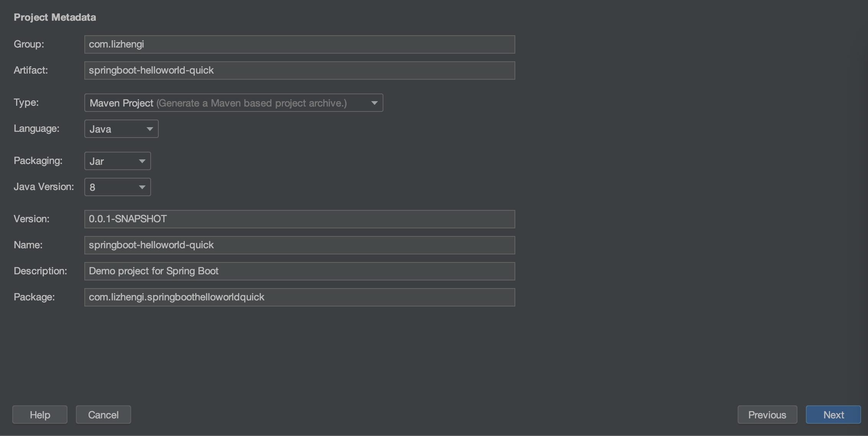The height and width of the screenshot is (436, 868).
Task: Toggle Jar packaging option
Action: click(117, 161)
